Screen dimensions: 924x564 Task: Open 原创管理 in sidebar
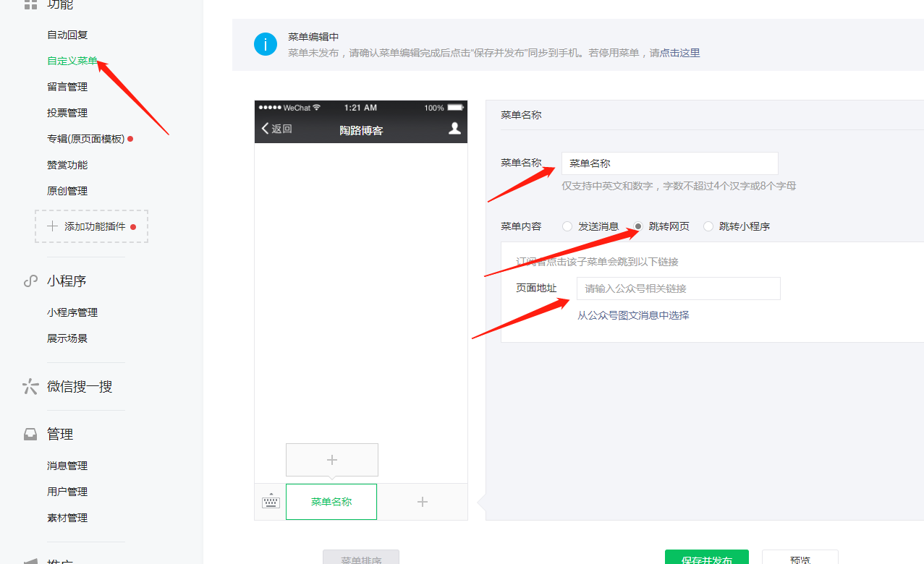click(67, 191)
